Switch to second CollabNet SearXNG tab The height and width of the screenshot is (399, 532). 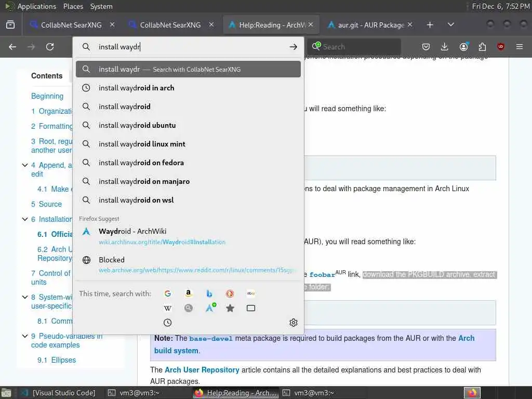(x=170, y=25)
